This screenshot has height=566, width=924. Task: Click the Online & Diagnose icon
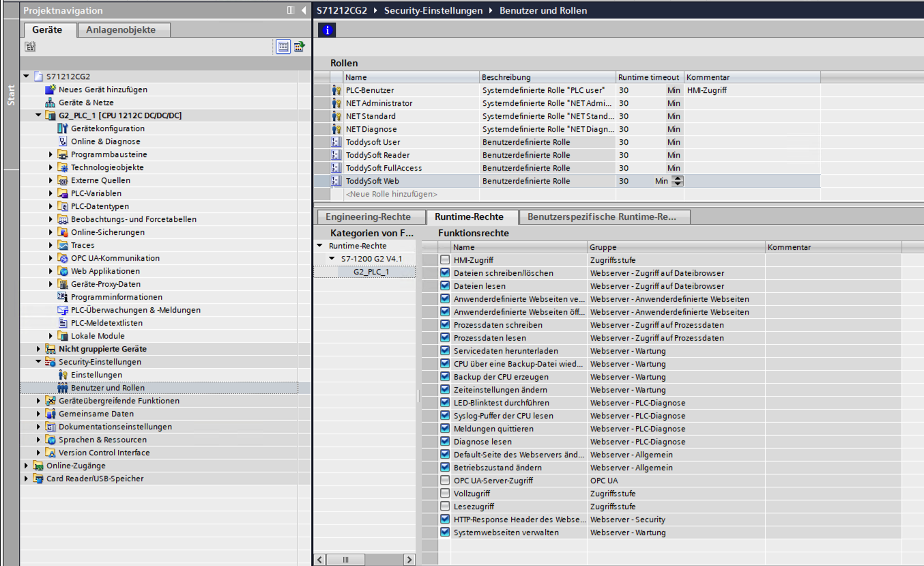tap(63, 141)
